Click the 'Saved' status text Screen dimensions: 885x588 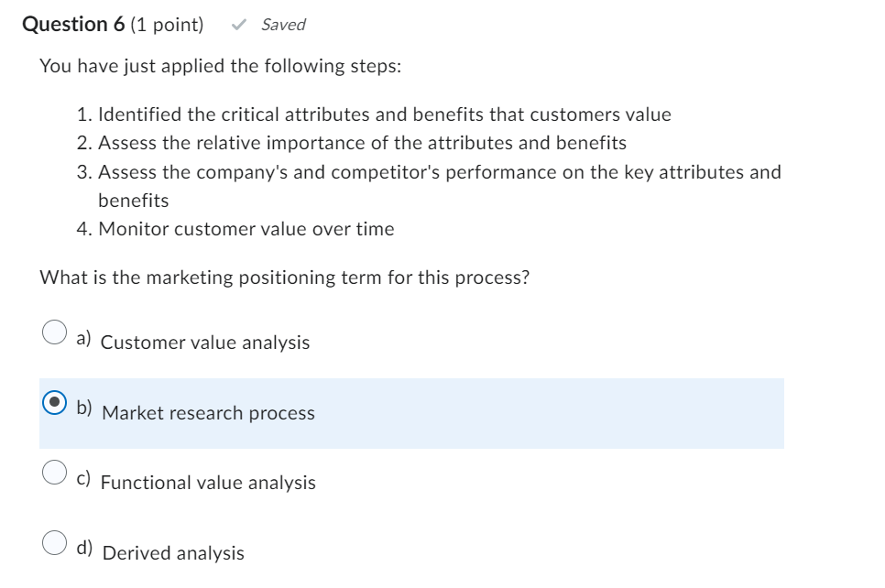[x=283, y=25]
